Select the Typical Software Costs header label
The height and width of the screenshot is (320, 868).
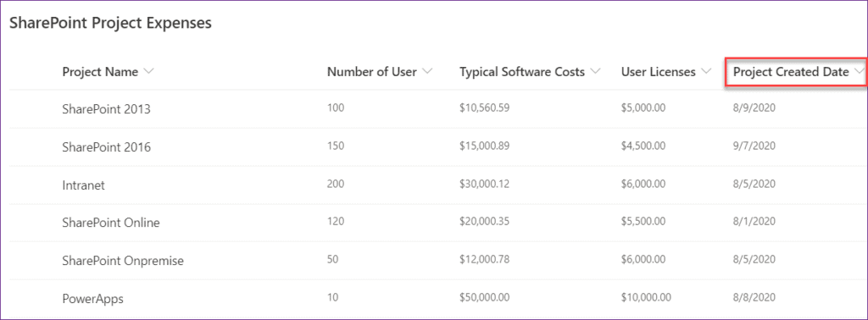click(x=522, y=72)
